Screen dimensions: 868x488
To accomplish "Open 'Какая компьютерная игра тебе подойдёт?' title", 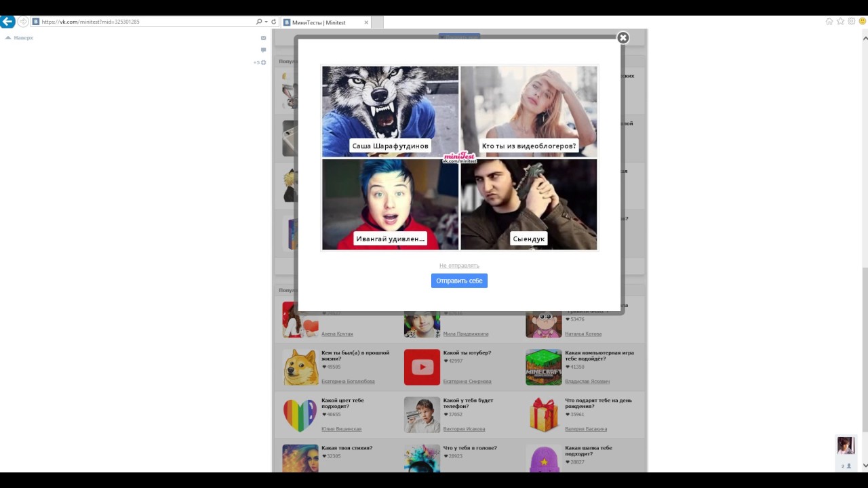I will click(599, 356).
